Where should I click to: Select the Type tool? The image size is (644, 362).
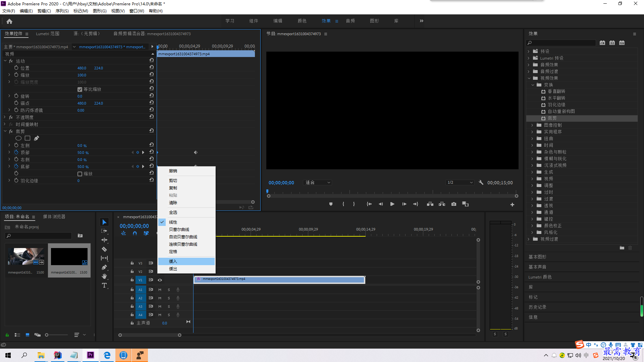pos(104,285)
